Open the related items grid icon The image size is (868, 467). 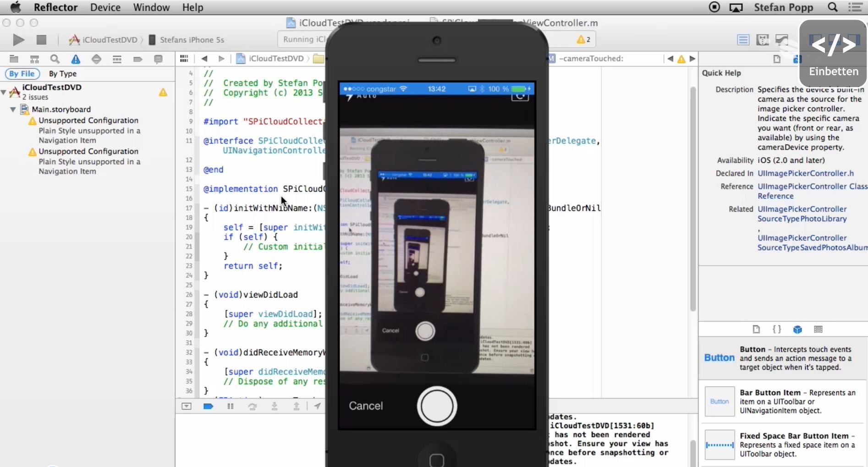click(x=184, y=58)
